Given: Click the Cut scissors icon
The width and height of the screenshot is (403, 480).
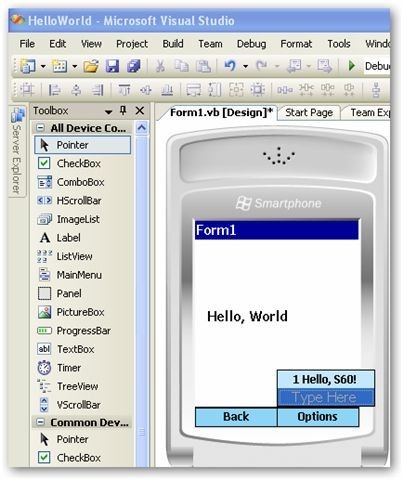Looking at the screenshot, I should pos(160,66).
